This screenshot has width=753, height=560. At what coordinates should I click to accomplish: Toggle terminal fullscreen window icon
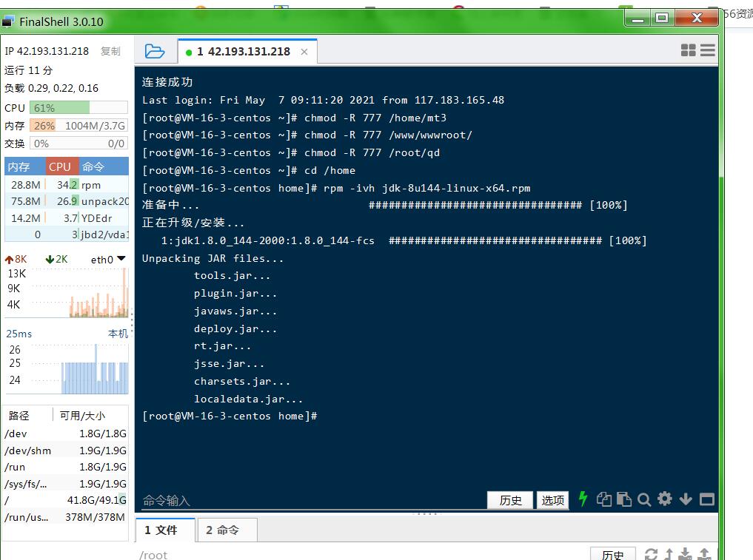707,499
